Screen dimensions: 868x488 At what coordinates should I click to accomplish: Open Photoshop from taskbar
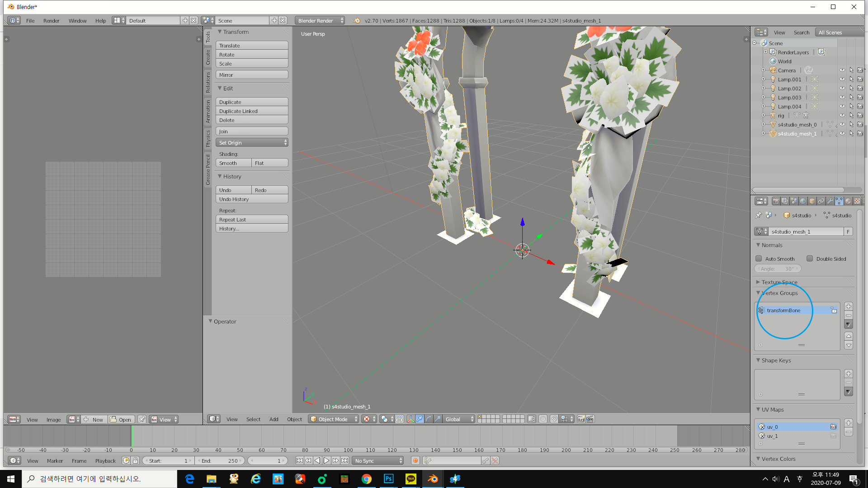pos(388,479)
